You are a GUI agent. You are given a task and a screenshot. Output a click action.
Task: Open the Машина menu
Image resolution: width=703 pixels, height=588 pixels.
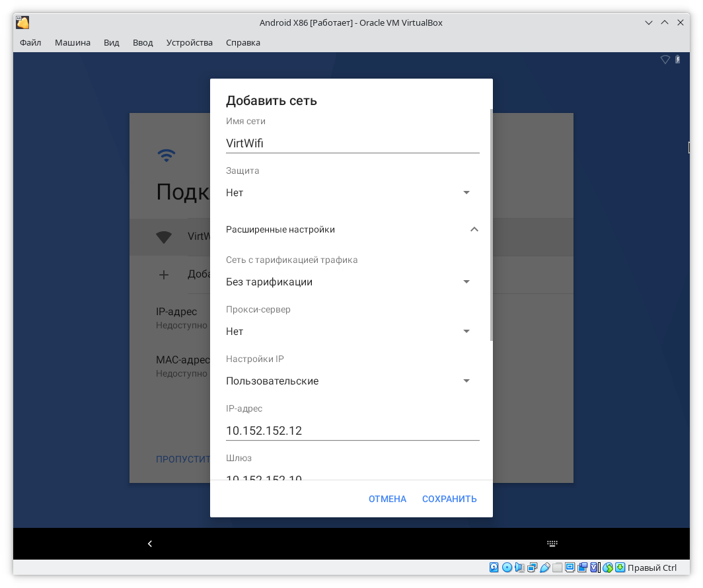73,42
